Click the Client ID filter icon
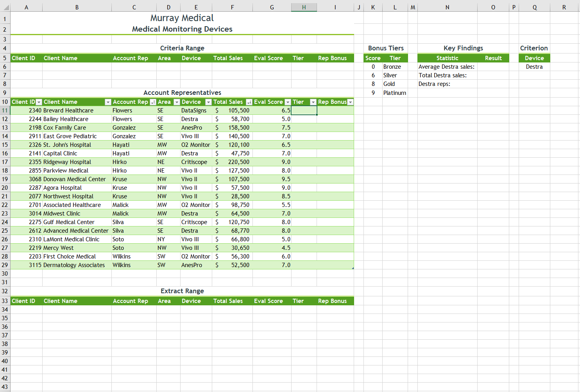The height and width of the screenshot is (392, 580). click(x=39, y=102)
